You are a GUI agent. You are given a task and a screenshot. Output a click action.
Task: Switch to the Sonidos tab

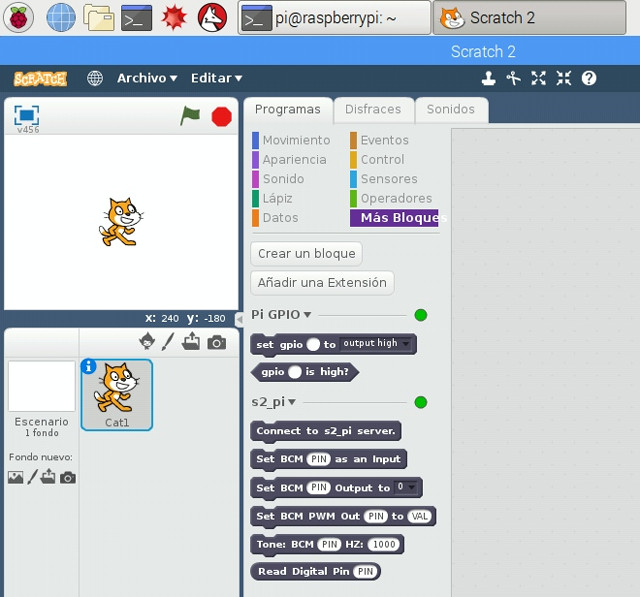[451, 109]
